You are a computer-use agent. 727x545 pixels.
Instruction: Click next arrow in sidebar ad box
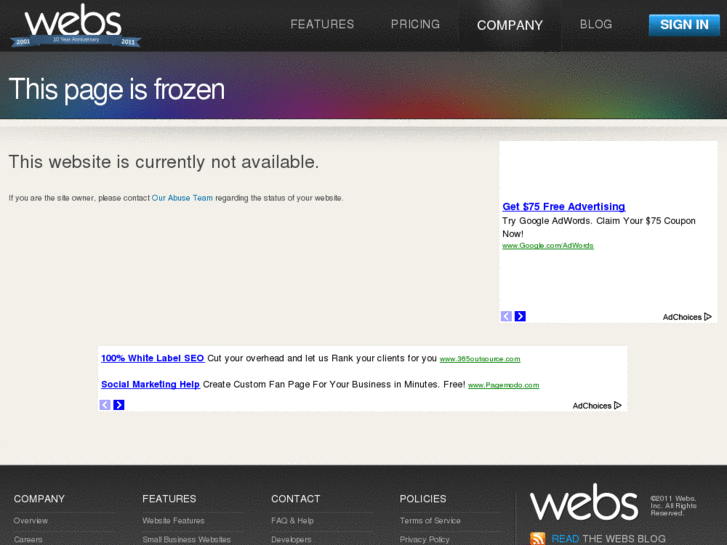[x=520, y=316]
